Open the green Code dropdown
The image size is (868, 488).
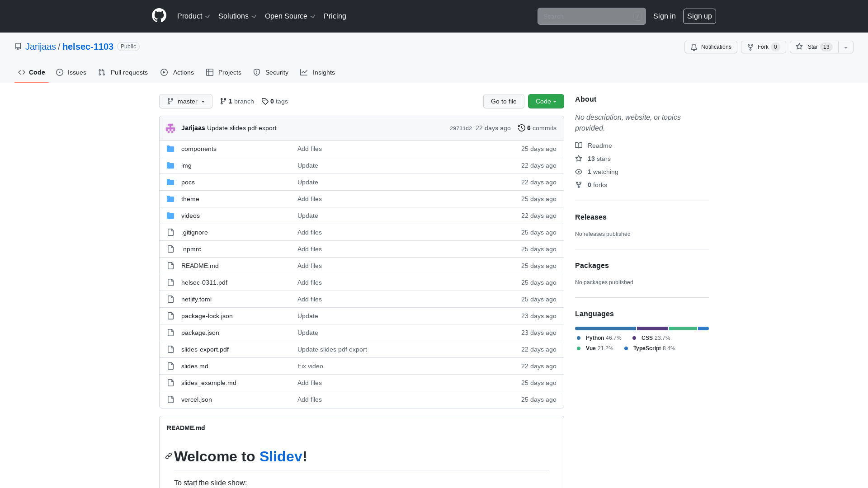[x=546, y=101]
